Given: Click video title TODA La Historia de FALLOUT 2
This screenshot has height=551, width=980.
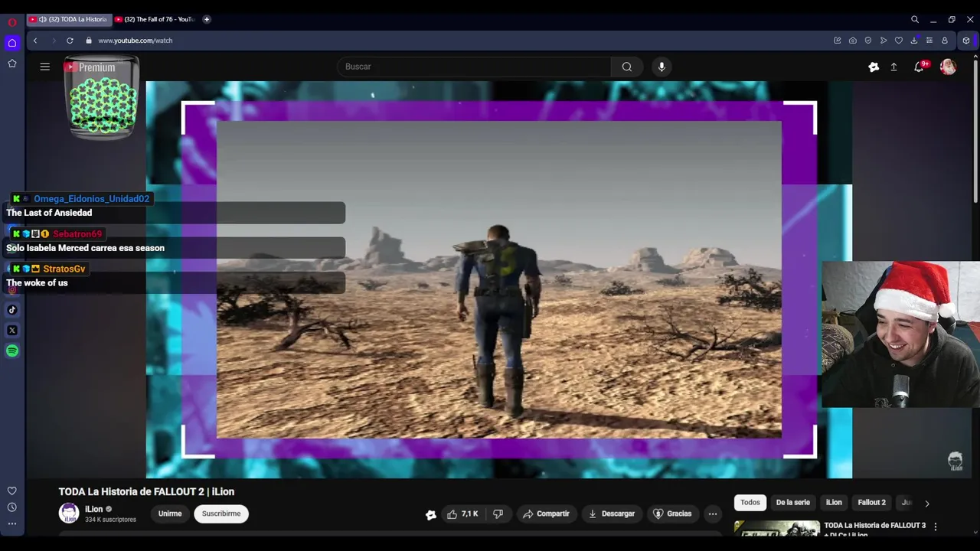Looking at the screenshot, I should [147, 492].
